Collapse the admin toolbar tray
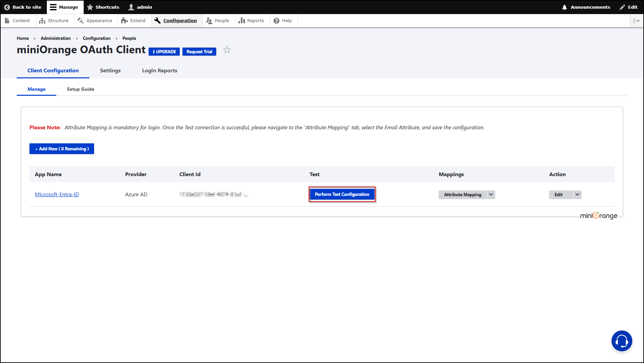Image resolution: width=644 pixels, height=363 pixels. (x=637, y=20)
